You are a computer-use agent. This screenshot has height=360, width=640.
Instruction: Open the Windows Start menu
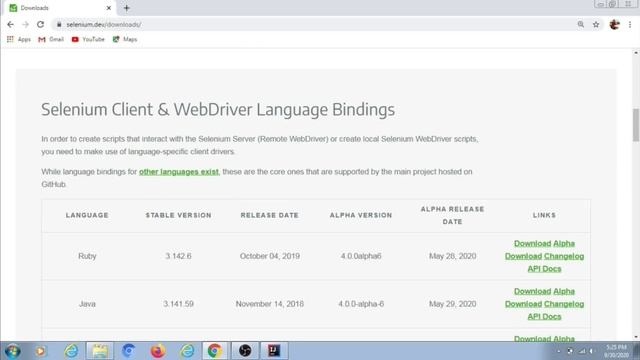point(12,351)
